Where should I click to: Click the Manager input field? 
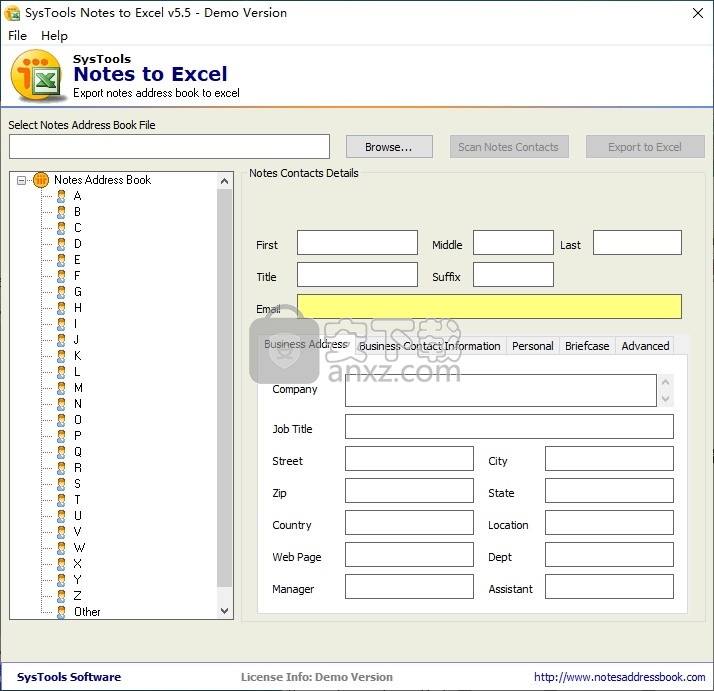[409, 586]
